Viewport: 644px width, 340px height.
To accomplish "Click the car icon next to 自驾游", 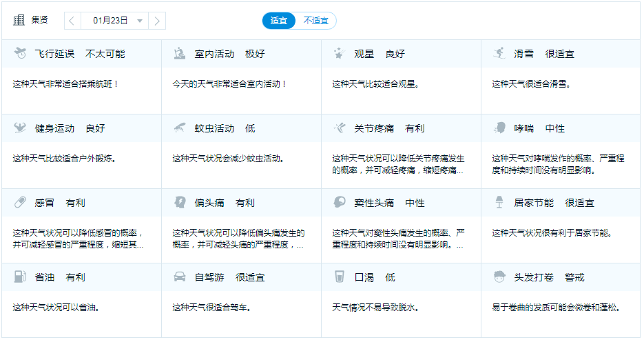I will click(x=180, y=277).
